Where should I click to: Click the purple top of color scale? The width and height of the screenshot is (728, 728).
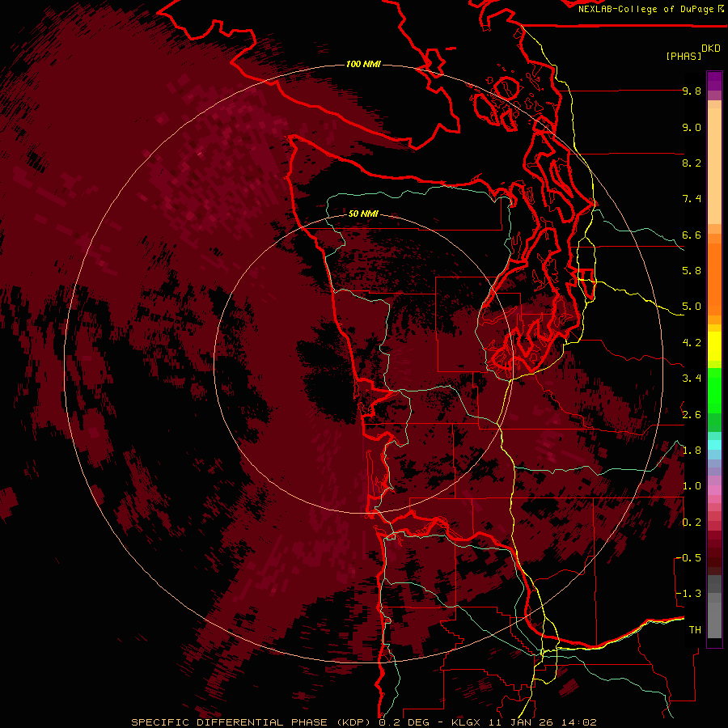click(714, 81)
